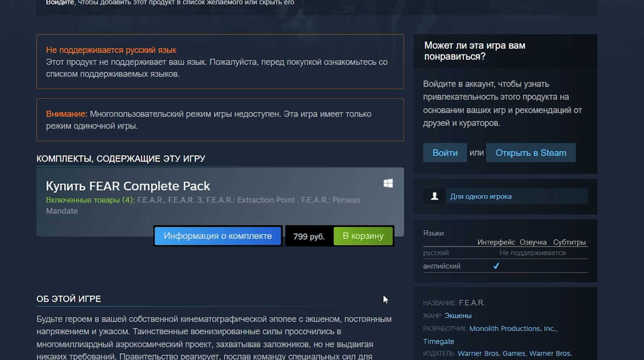Click the Windows platform icon on FEAR pack
Image resolution: width=644 pixels, height=360 pixels.
click(x=388, y=183)
